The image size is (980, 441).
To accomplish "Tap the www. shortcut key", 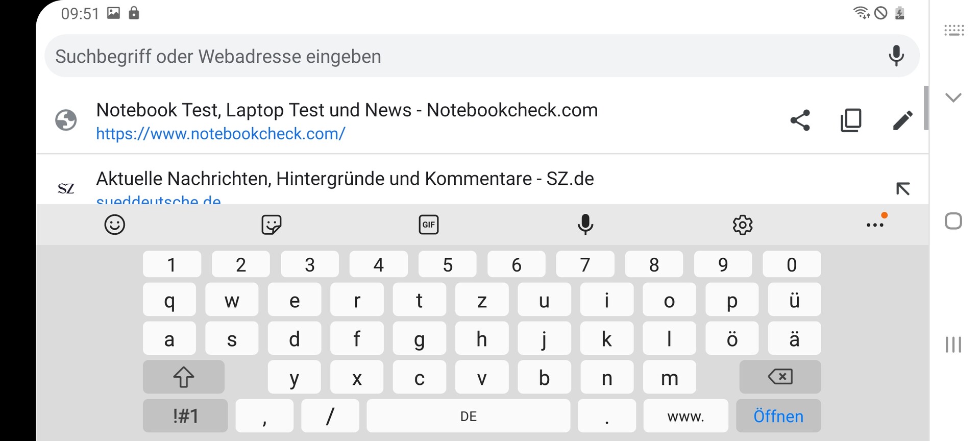I will 685,416.
